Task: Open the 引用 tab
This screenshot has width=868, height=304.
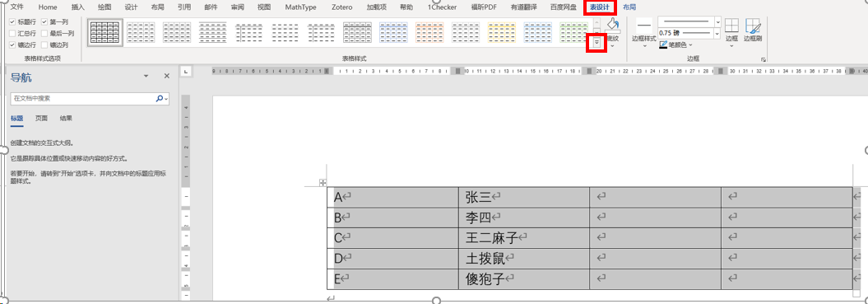Action: [x=184, y=7]
